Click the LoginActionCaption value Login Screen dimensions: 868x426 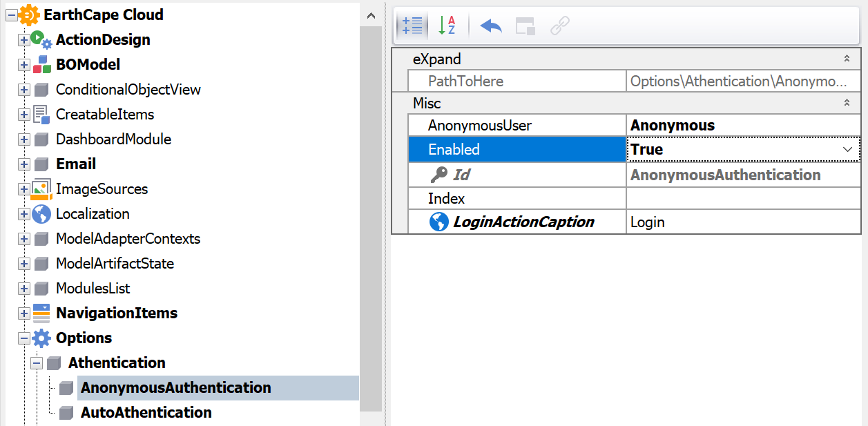744,222
